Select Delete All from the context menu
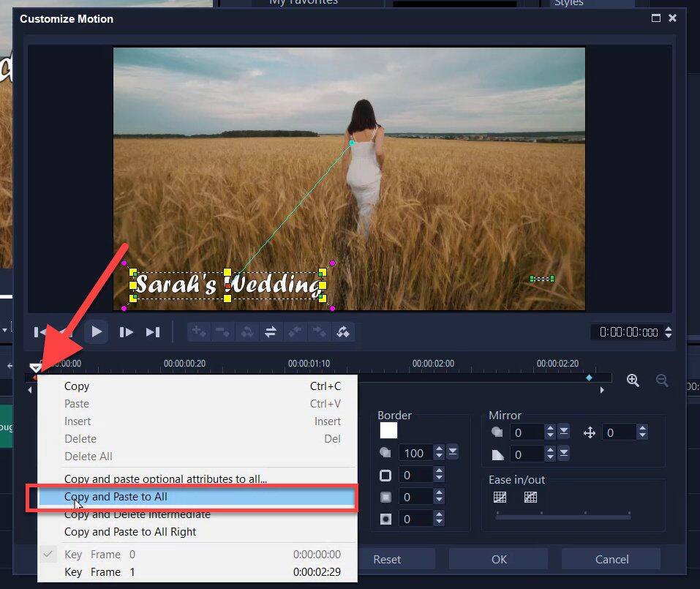Image resolution: width=700 pixels, height=589 pixels. (88, 456)
